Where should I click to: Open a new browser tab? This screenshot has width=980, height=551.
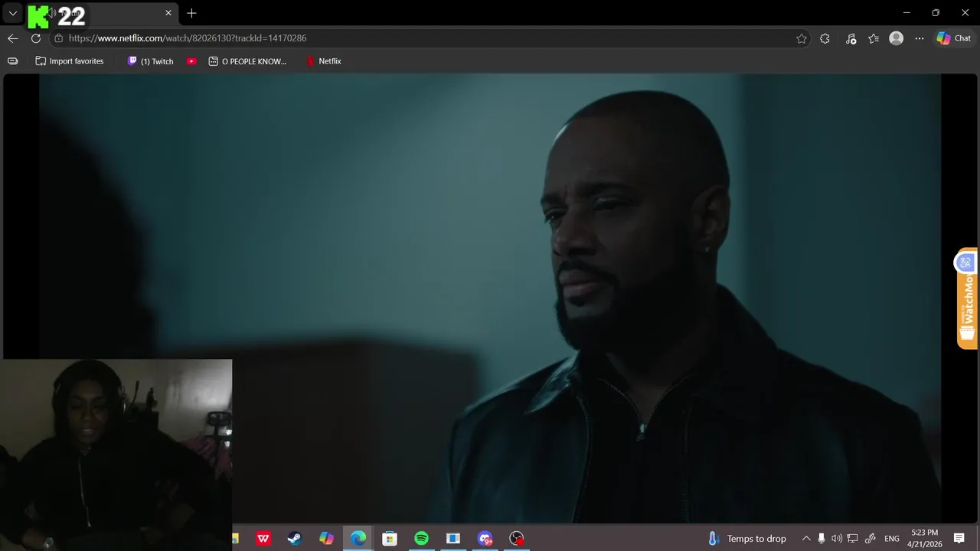191,13
